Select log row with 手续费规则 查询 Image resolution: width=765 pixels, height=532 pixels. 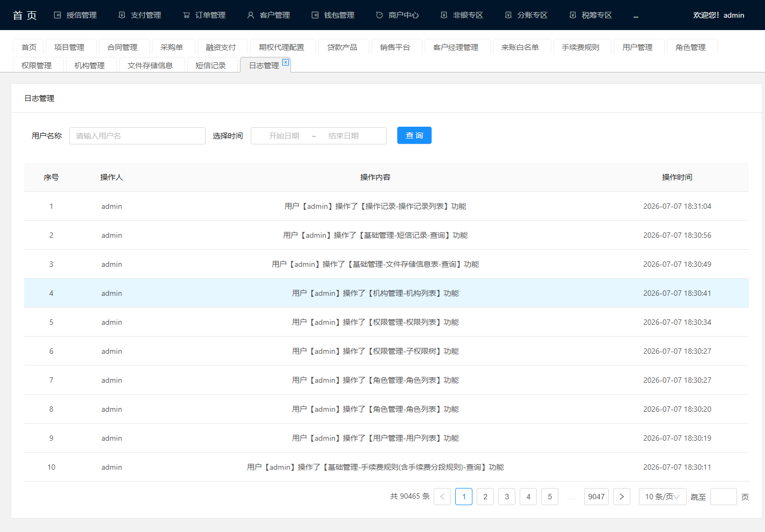(x=387, y=467)
